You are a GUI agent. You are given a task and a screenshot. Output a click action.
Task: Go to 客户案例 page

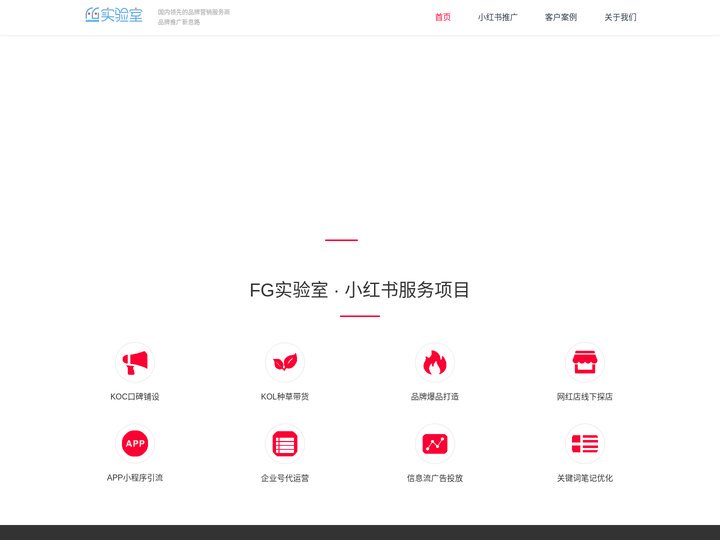point(561,17)
